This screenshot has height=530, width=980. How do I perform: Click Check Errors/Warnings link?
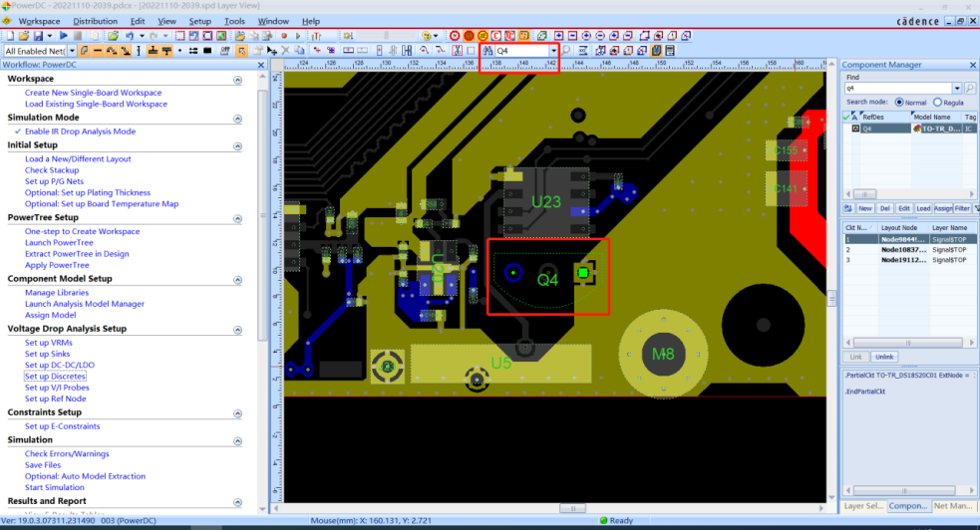coord(67,454)
